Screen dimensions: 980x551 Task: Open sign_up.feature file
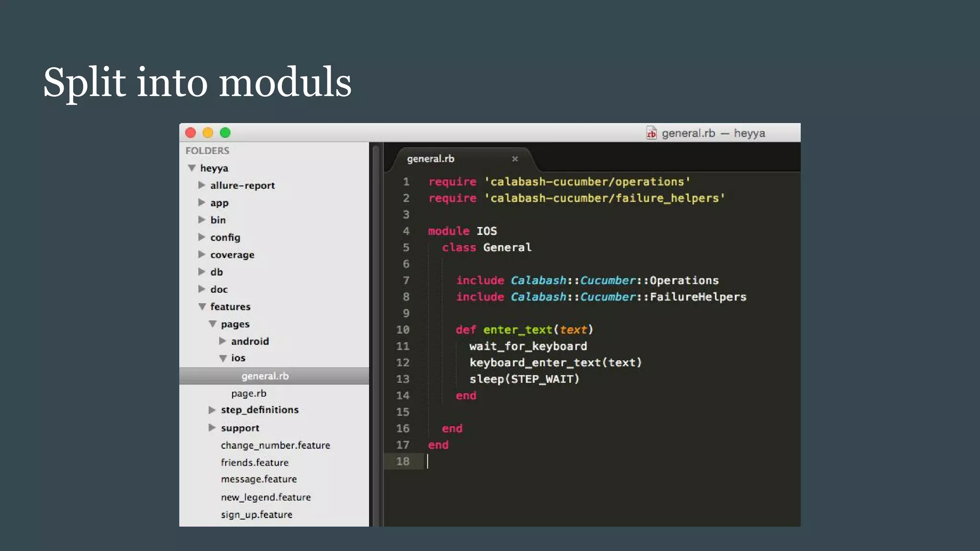(x=256, y=515)
